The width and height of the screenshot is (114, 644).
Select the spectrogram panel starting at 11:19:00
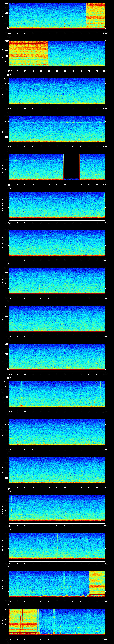pyautogui.click(x=57, y=205)
